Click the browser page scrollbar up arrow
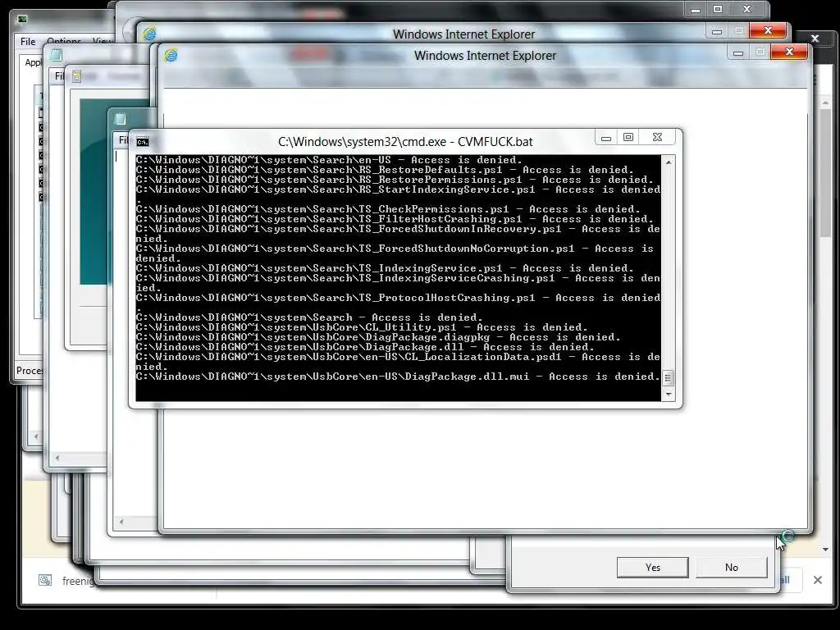Viewport: 840px width, 630px height. point(825,103)
